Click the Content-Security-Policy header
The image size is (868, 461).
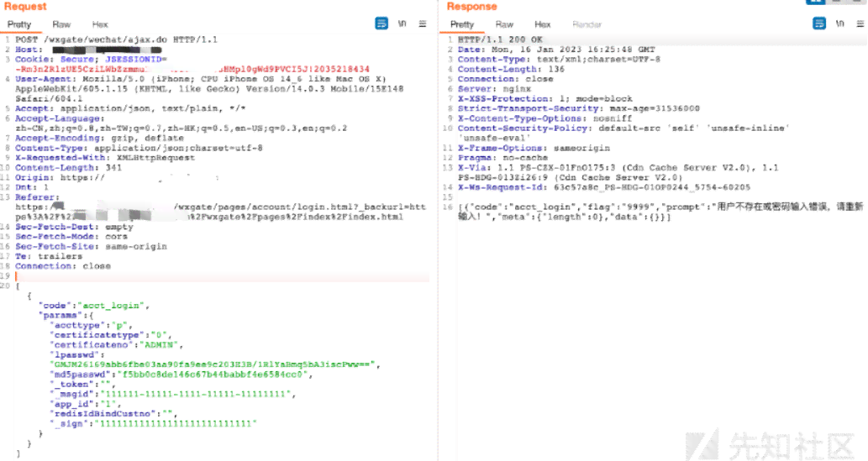[623, 134]
